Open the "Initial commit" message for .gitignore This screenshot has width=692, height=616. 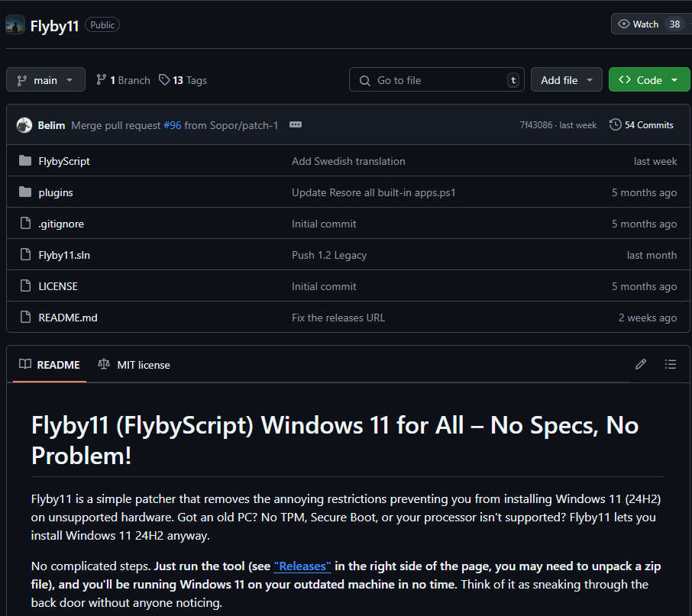click(x=324, y=224)
